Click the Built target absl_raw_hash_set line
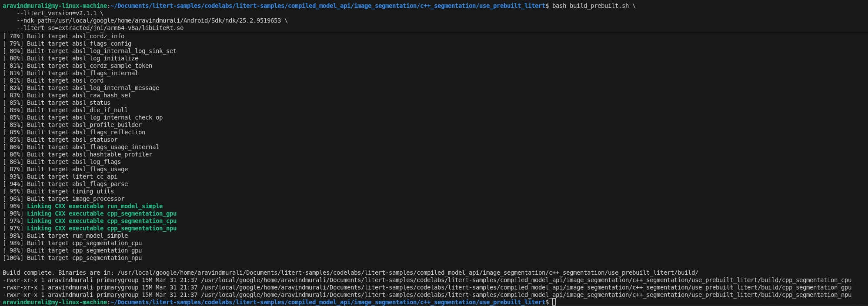 [79, 95]
